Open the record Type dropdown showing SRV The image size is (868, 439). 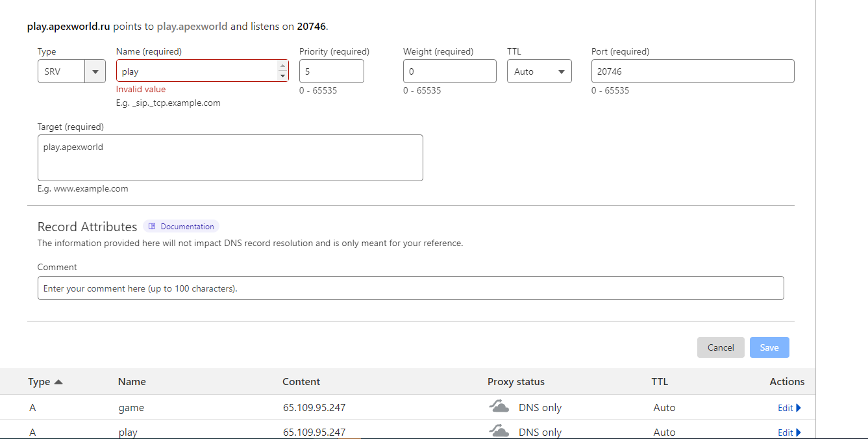[71, 71]
